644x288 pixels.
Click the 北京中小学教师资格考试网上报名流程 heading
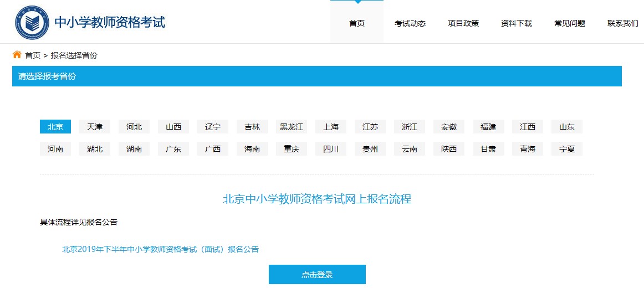coord(317,199)
